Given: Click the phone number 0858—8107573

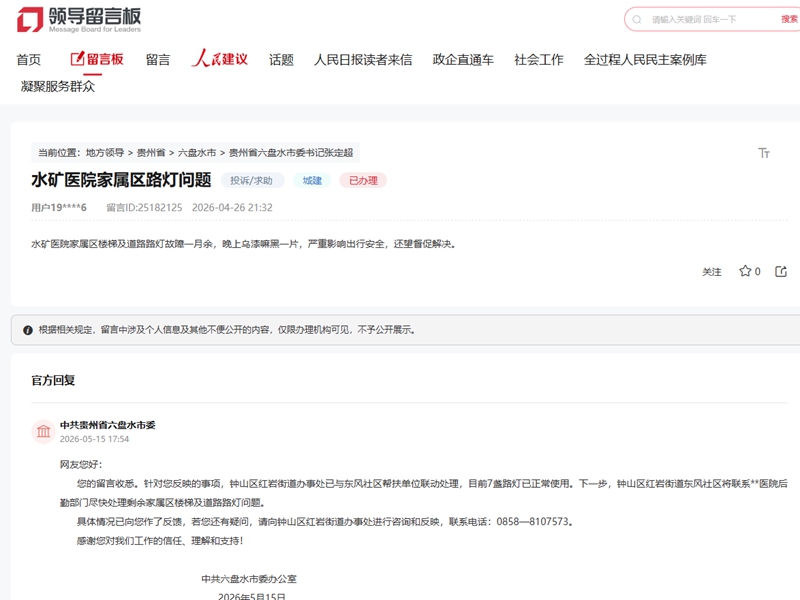Looking at the screenshot, I should click(x=532, y=521).
